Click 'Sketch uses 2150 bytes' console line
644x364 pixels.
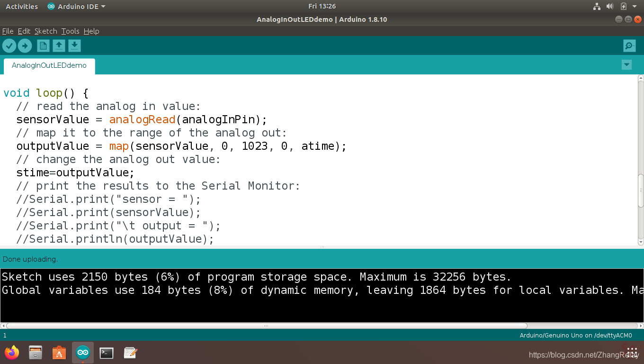pyautogui.click(x=257, y=277)
